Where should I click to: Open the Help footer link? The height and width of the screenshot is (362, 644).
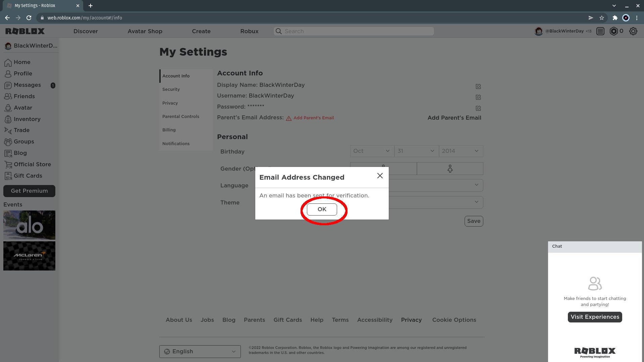317,320
